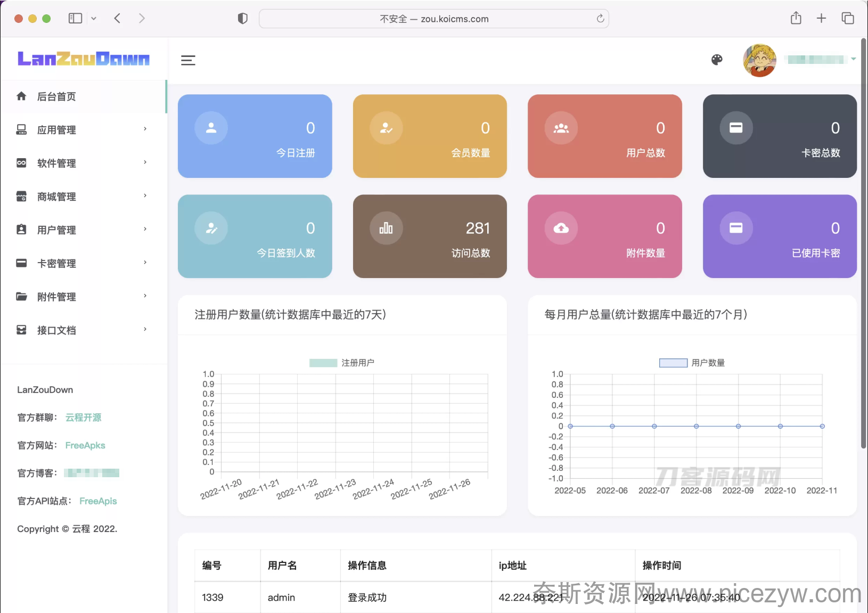Image resolution: width=868 pixels, height=613 pixels.
Task: Expand the 附件管理 menu chevron
Action: (145, 296)
